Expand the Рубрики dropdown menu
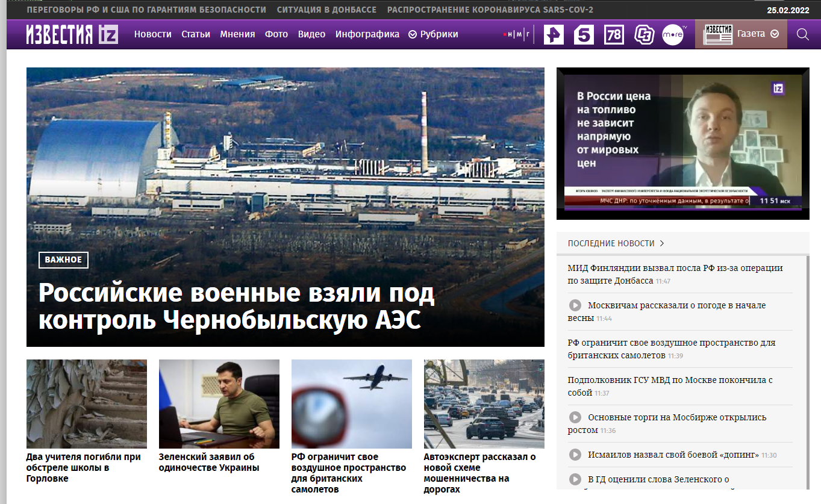Viewport: 821px width, 504px height. pyautogui.click(x=433, y=34)
